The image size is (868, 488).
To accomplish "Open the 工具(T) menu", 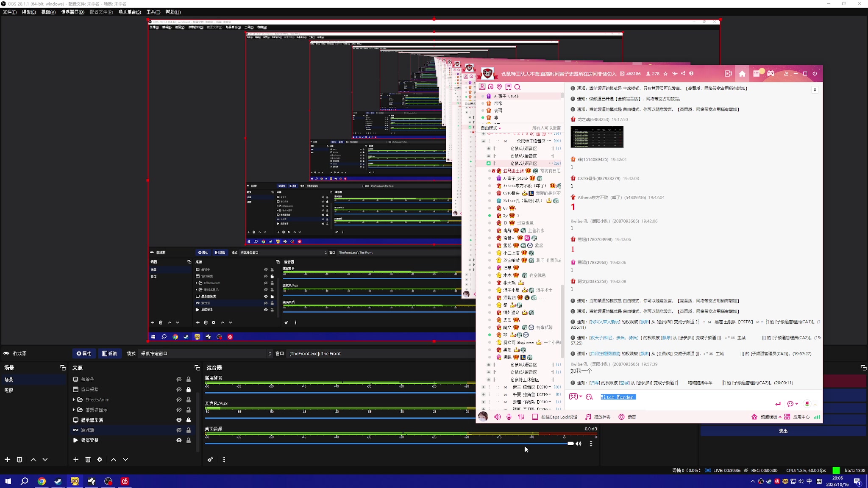I will [153, 12].
